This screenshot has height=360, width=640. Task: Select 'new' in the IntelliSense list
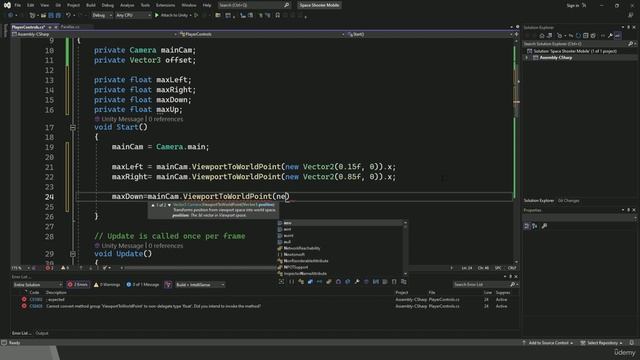[x=340, y=223]
